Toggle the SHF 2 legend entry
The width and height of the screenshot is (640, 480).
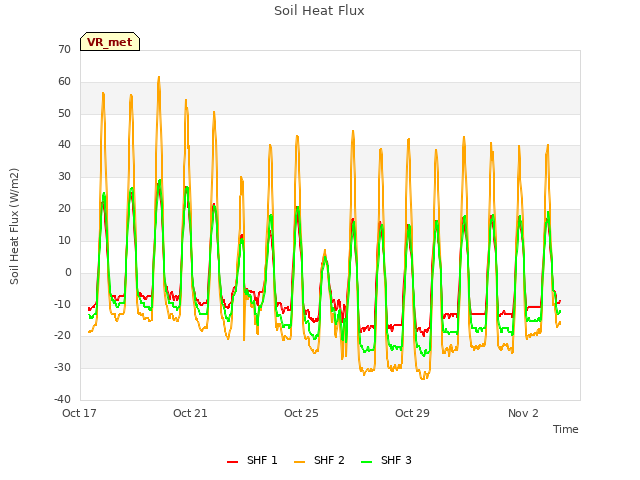coord(319,461)
